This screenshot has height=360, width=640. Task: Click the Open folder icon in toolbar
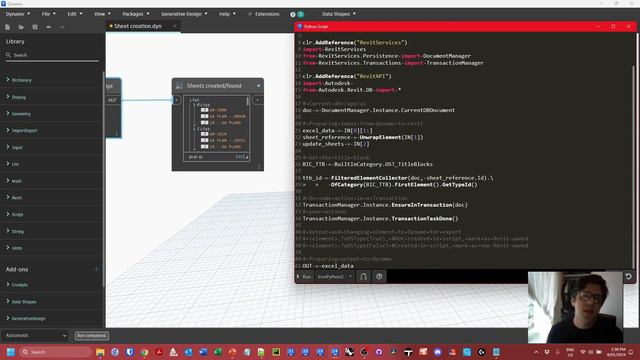[21, 27]
